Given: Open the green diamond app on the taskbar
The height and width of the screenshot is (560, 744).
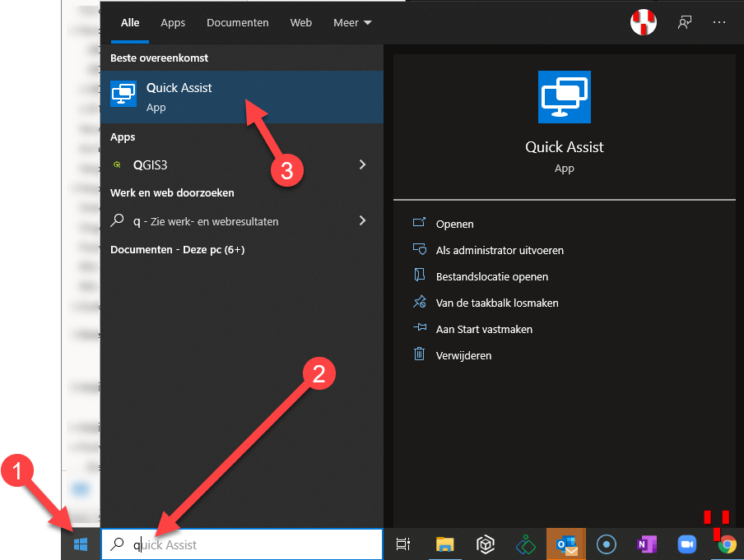Looking at the screenshot, I should click(525, 544).
